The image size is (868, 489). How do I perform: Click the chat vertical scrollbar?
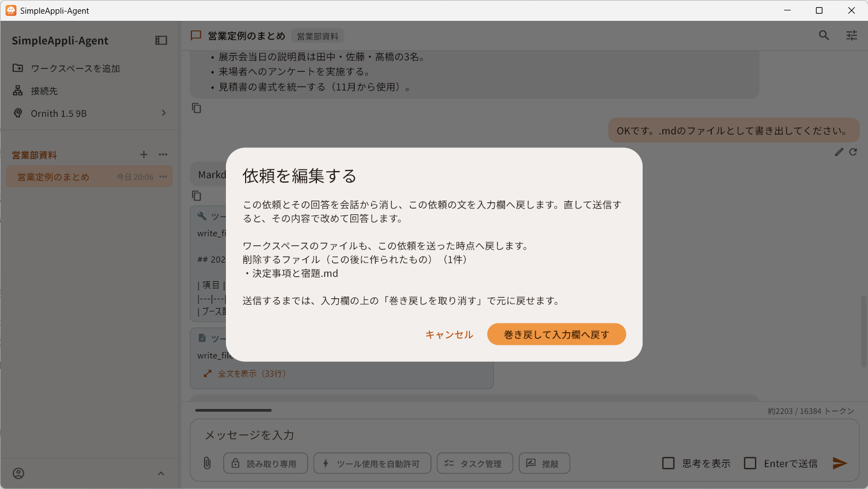(x=864, y=332)
